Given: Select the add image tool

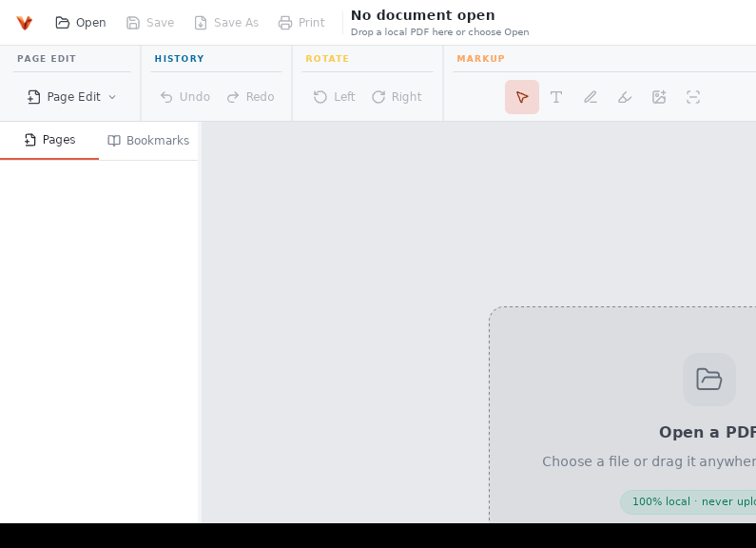Looking at the screenshot, I should [x=659, y=97].
